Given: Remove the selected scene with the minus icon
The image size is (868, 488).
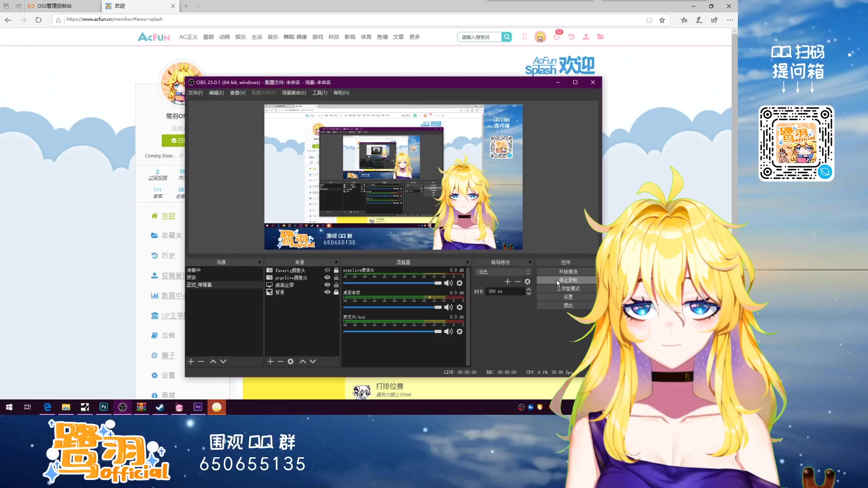Looking at the screenshot, I should [x=201, y=361].
